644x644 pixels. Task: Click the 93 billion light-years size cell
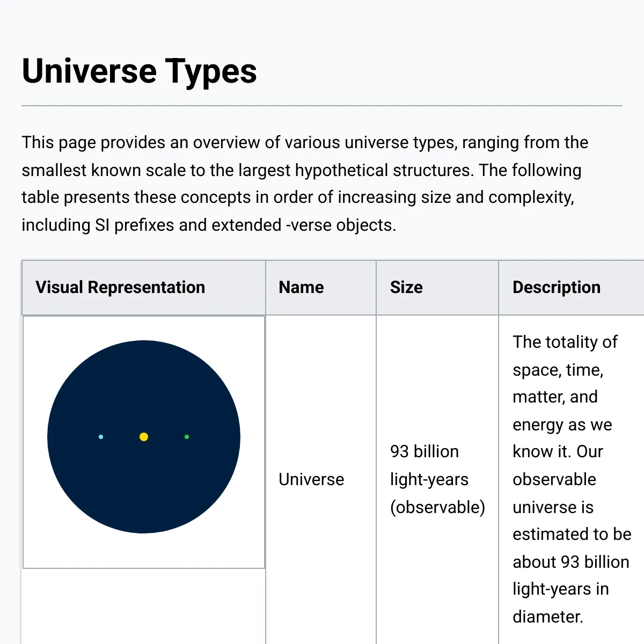[x=437, y=479]
